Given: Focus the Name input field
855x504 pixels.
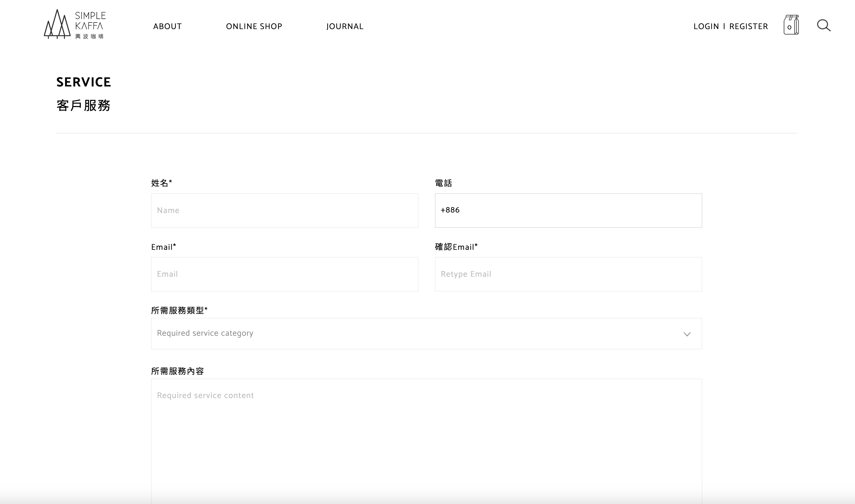Looking at the screenshot, I should [x=284, y=211].
